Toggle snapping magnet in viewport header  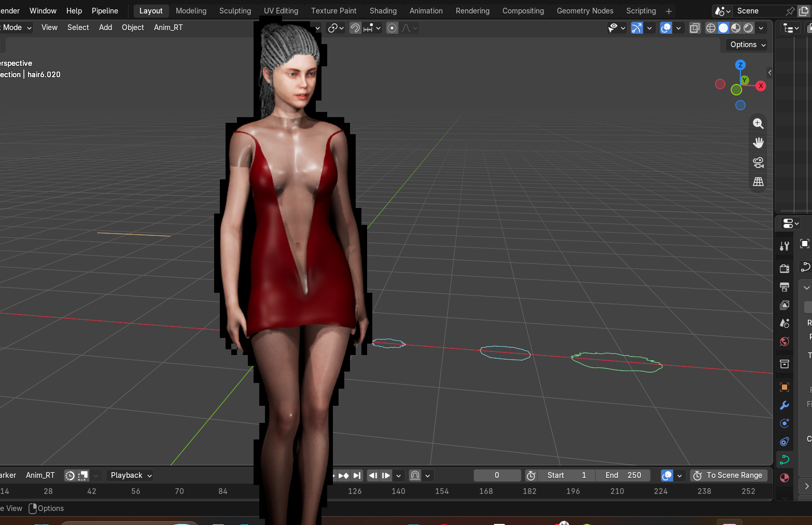[355, 28]
